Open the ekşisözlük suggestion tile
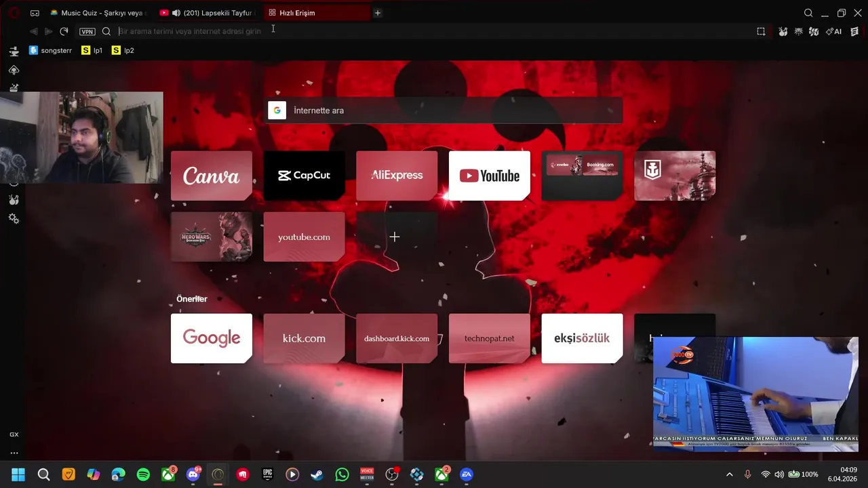Viewport: 868px width, 488px height. (x=582, y=338)
